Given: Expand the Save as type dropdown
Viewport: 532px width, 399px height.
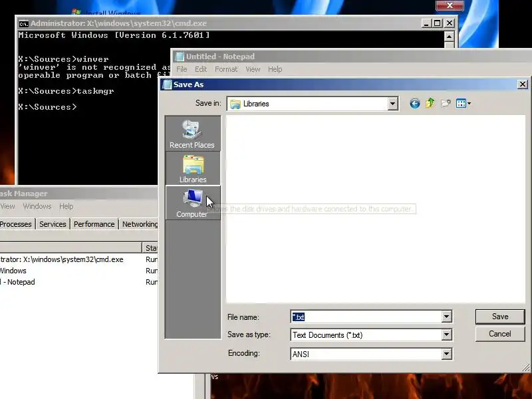Looking at the screenshot, I should 446,335.
